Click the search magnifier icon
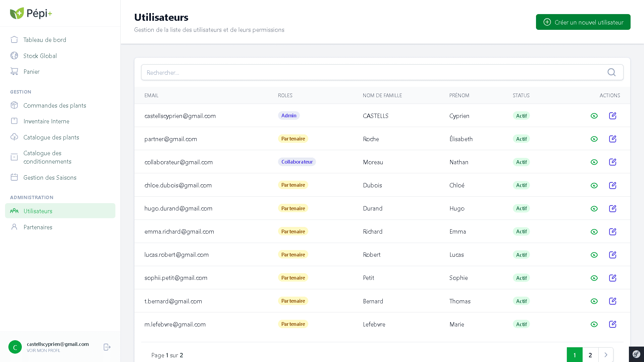Image resolution: width=644 pixels, height=362 pixels. pyautogui.click(x=611, y=72)
